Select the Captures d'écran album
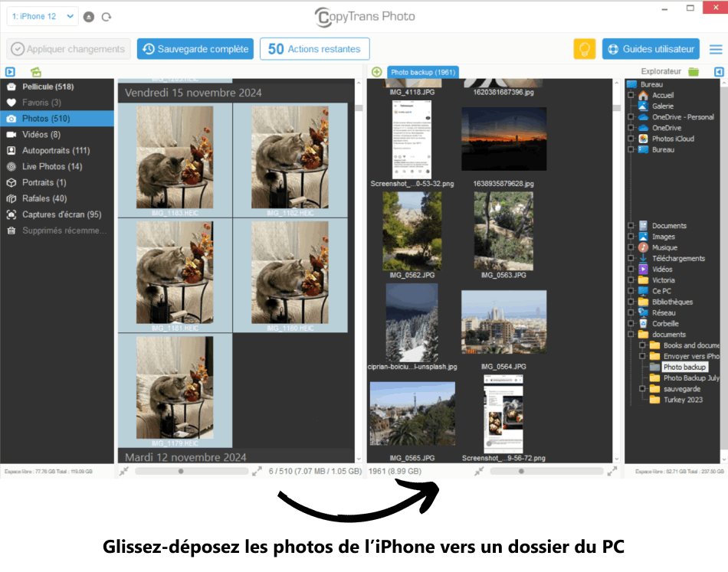Screen dimensions: 728x572 [x=61, y=214]
